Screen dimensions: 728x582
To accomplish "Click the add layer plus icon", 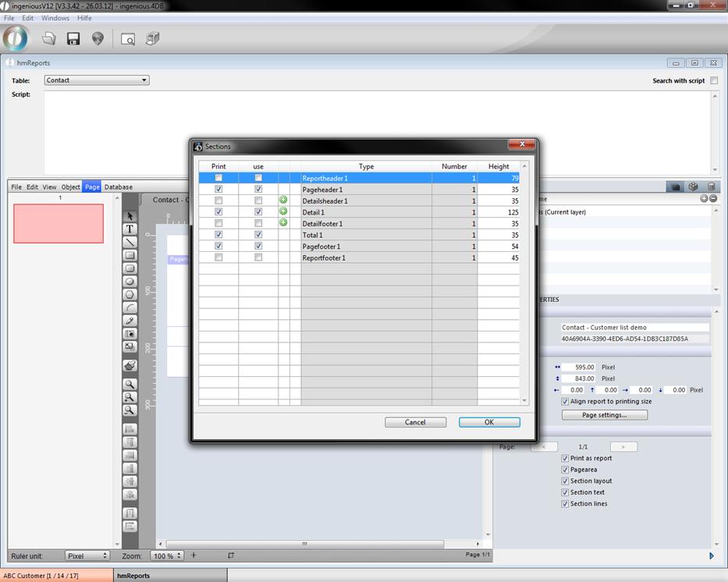I will 703,199.
